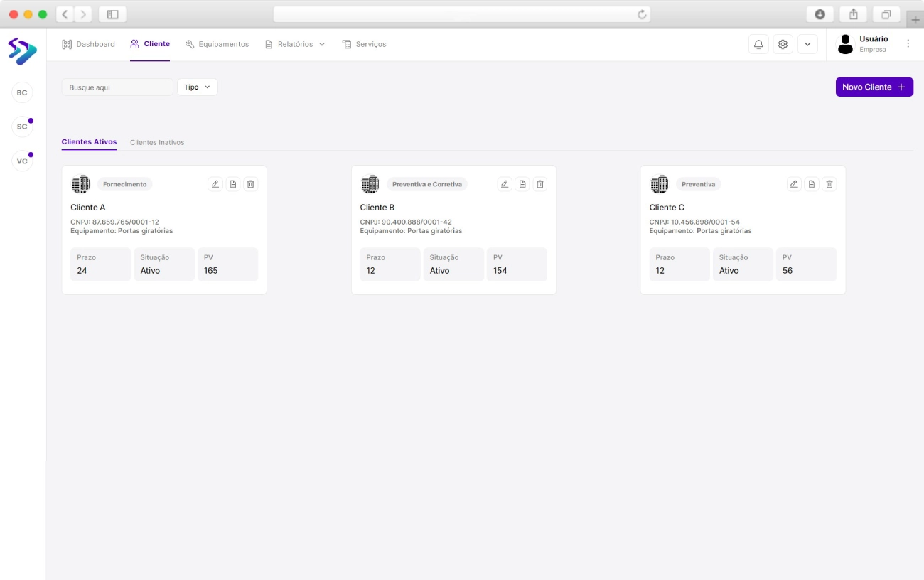Expand the Tipo filter dropdown
Screen dimensions: 924x580
(x=197, y=87)
